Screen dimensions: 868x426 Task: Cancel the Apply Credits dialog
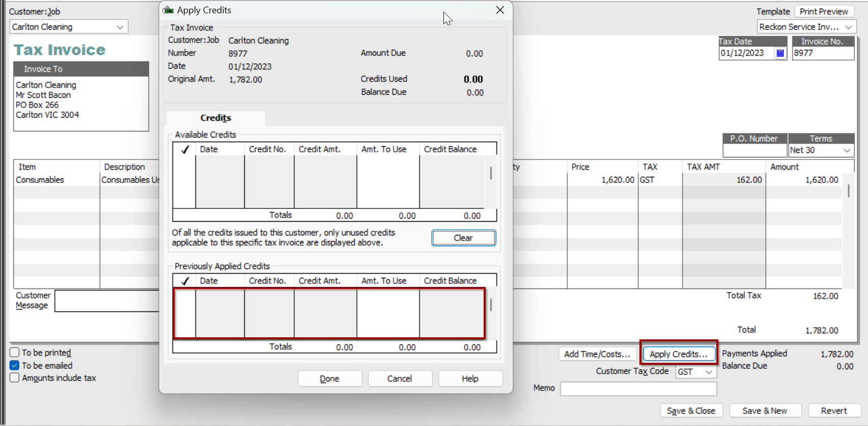coord(400,379)
